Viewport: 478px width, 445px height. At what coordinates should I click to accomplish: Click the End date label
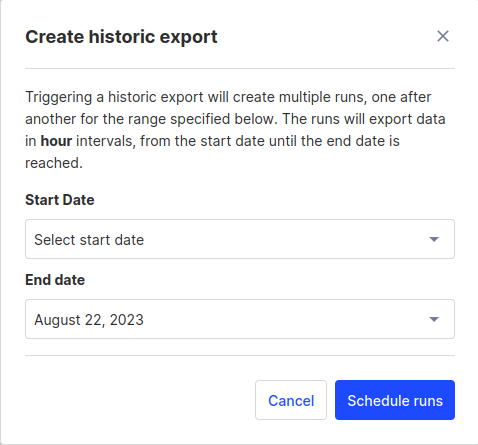click(x=55, y=280)
